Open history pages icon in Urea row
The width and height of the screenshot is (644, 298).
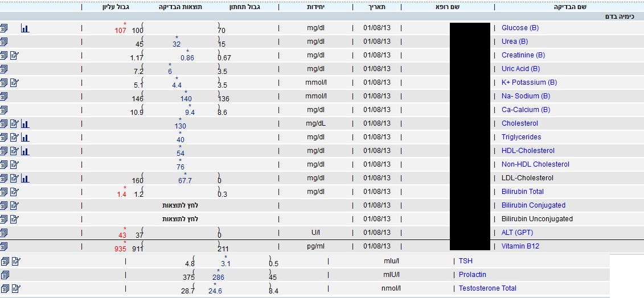click(x=4, y=42)
